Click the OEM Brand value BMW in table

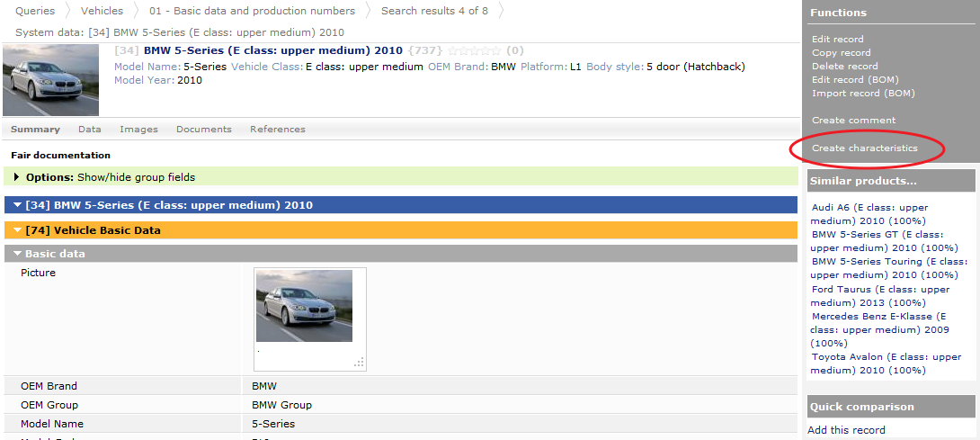pyautogui.click(x=263, y=386)
